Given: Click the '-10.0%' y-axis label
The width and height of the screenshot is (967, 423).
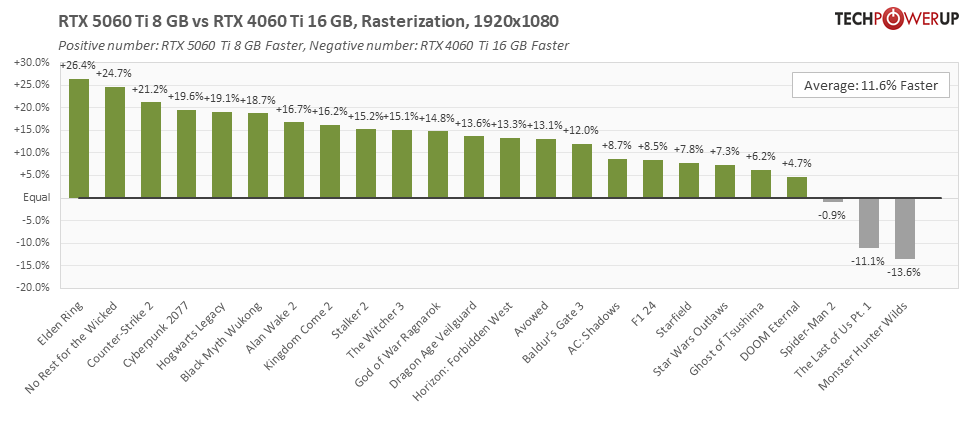Looking at the screenshot, I should click(33, 243).
